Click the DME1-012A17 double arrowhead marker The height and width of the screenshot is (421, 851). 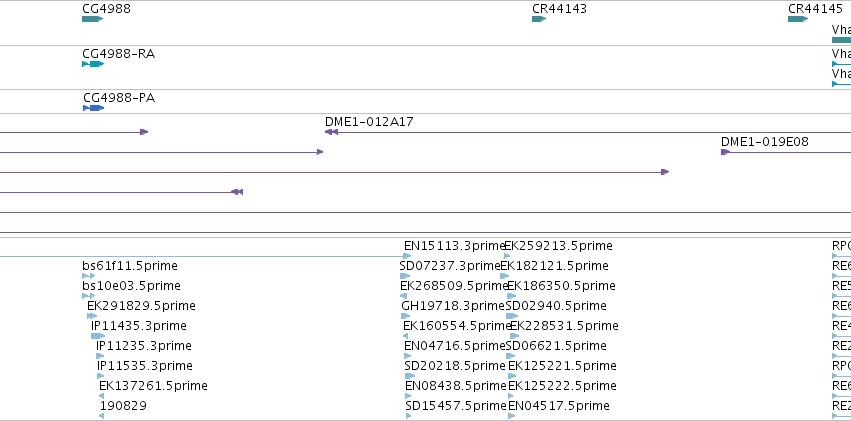pyautogui.click(x=331, y=132)
